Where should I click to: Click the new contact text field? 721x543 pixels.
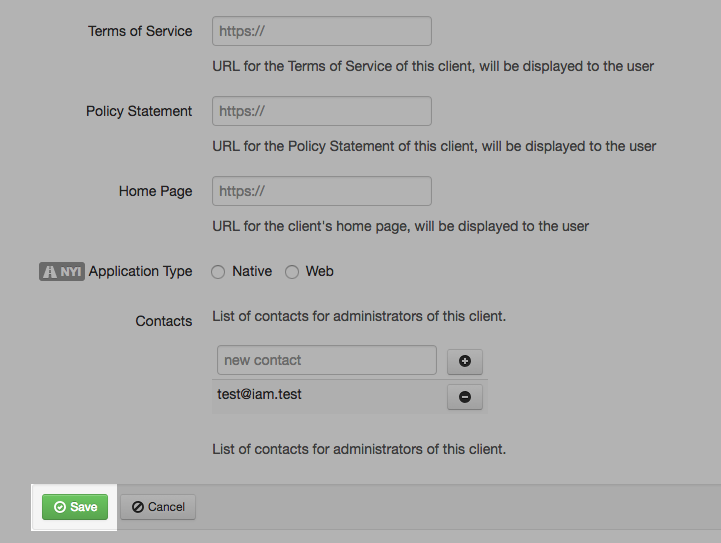[x=326, y=360]
